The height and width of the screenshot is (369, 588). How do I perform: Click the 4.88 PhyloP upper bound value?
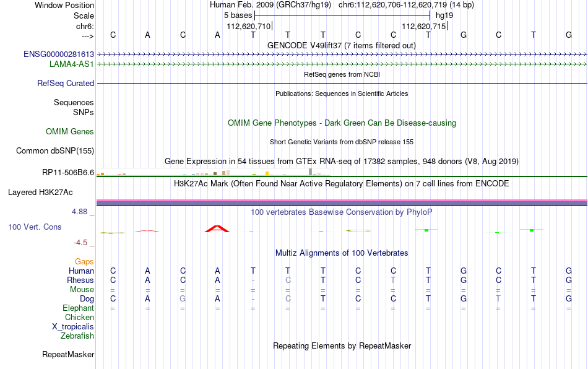click(79, 212)
